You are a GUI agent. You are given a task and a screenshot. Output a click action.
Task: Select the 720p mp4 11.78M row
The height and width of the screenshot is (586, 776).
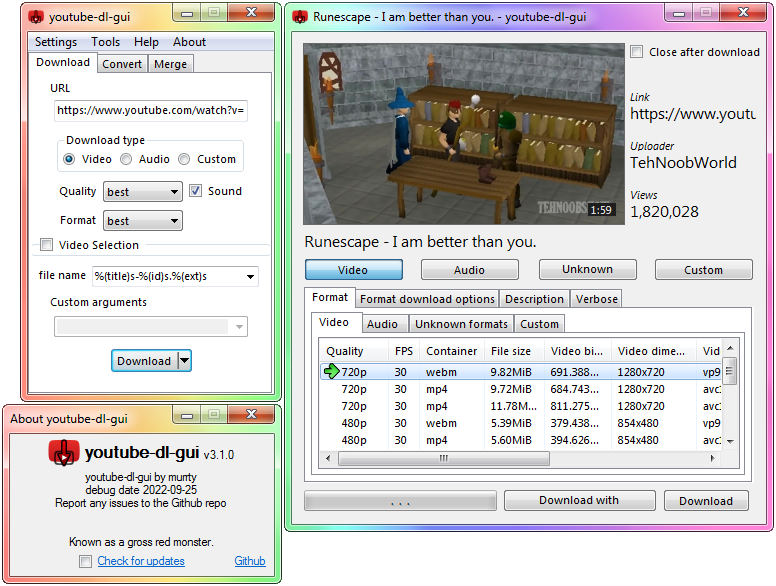[521, 406]
